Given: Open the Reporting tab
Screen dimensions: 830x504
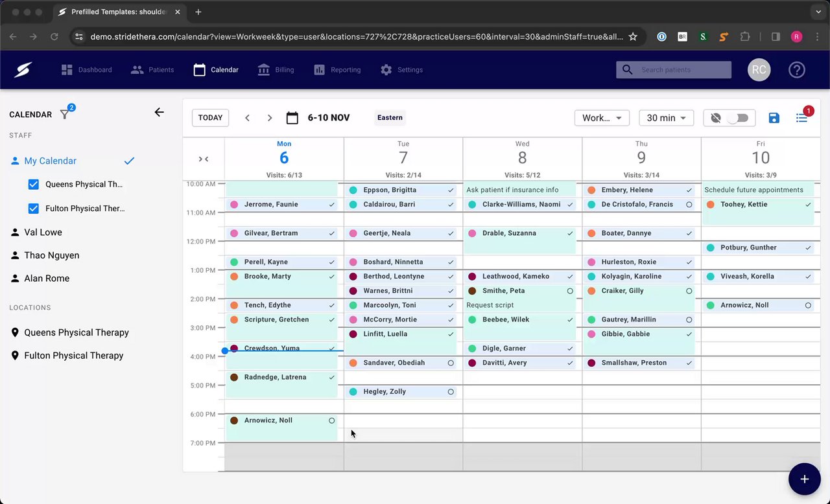Looking at the screenshot, I should coord(337,70).
